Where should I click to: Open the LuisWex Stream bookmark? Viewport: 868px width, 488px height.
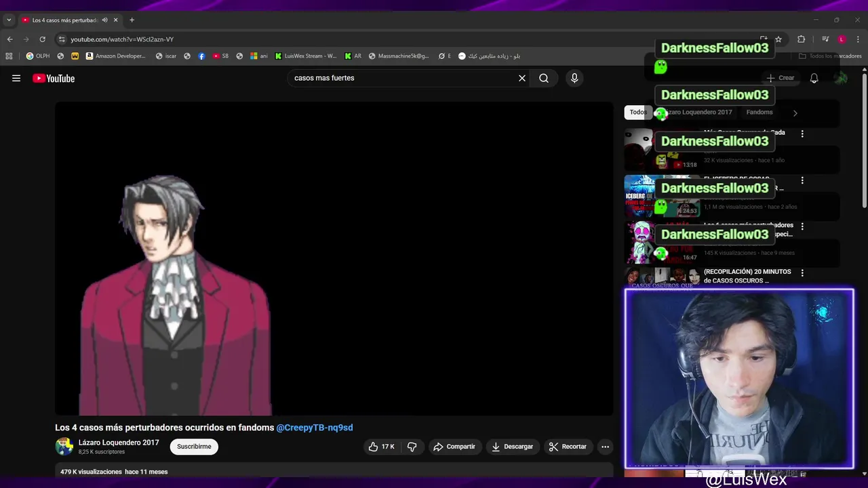point(306,56)
